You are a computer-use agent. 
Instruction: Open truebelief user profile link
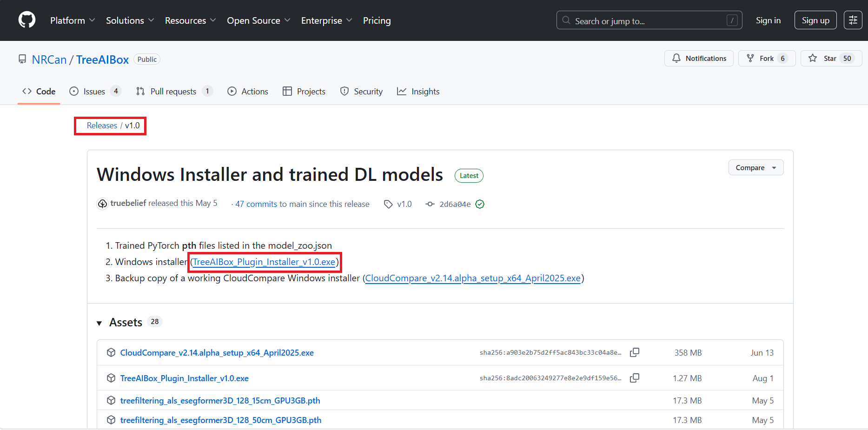pyautogui.click(x=128, y=203)
